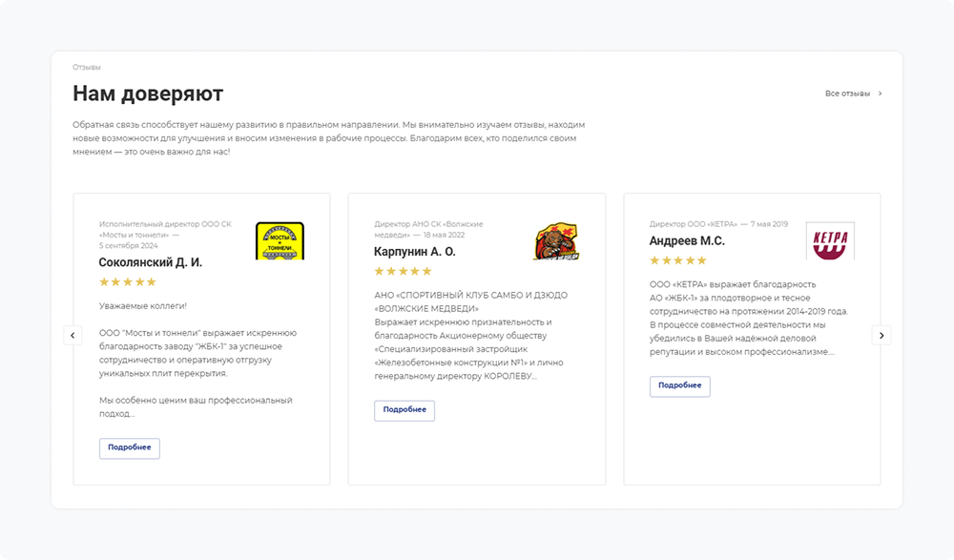Open «Подробнее» in Андреев's review
Screen dimensions: 954x560
(680, 385)
